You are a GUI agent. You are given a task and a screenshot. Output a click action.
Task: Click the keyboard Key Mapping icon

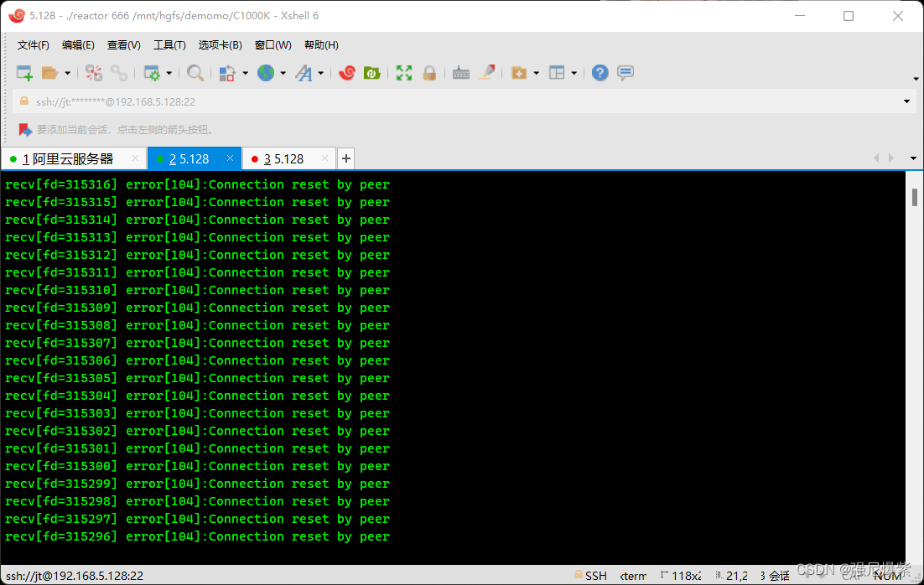pos(461,73)
